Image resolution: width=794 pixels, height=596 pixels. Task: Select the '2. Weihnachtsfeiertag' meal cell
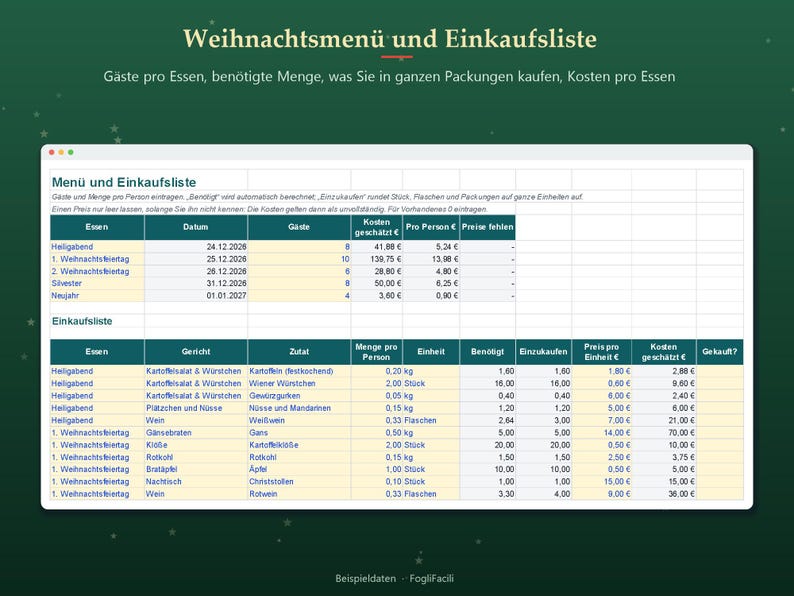97,271
